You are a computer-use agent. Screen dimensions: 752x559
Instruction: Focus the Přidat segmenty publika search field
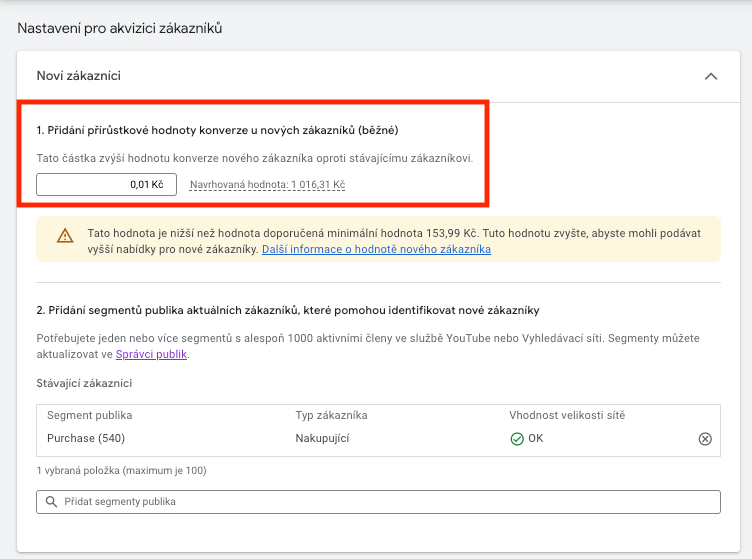tap(380, 501)
